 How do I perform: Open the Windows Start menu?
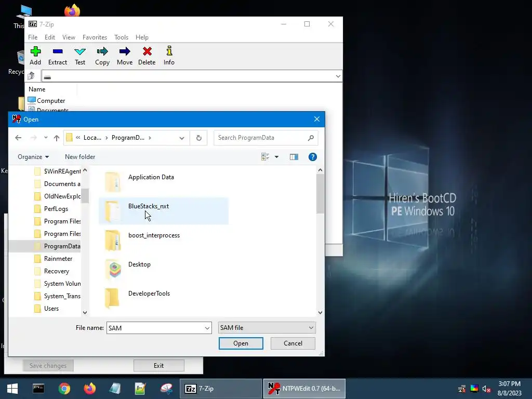12,389
